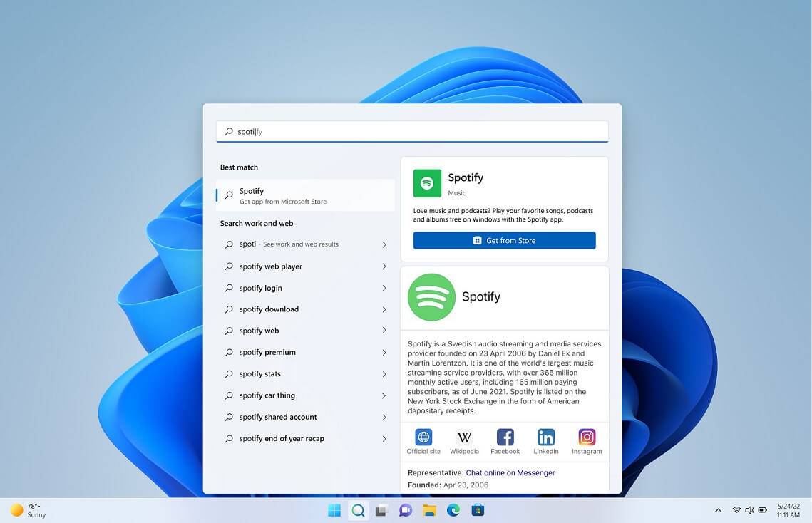This screenshot has height=523, width=812.
Task: Open Spotify's LinkedIn profile
Action: pos(545,440)
